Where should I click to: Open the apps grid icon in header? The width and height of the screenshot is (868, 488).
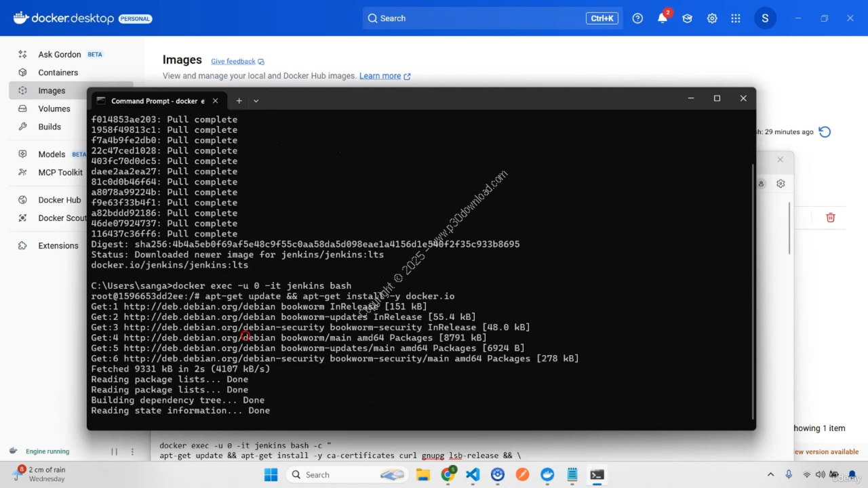(x=736, y=19)
